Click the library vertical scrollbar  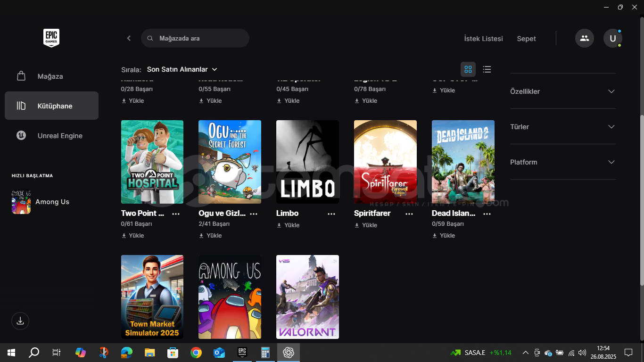click(x=642, y=200)
